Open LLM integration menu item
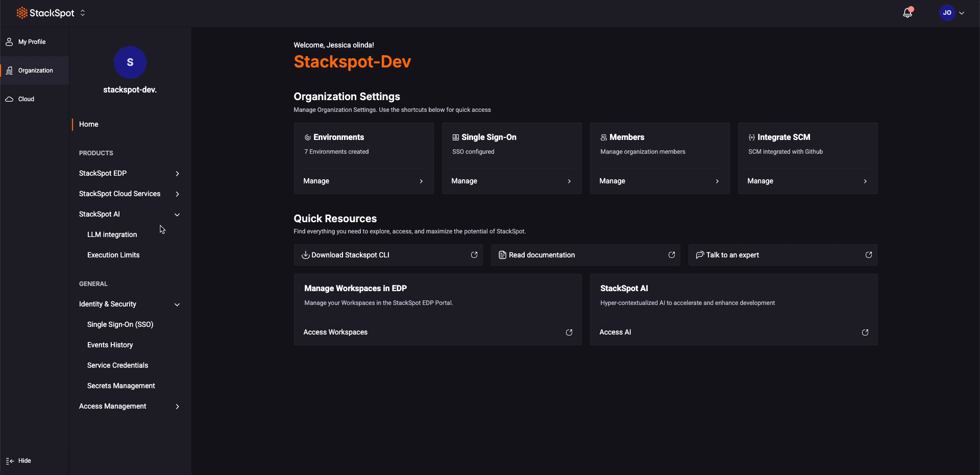This screenshot has height=475, width=980. (x=112, y=234)
